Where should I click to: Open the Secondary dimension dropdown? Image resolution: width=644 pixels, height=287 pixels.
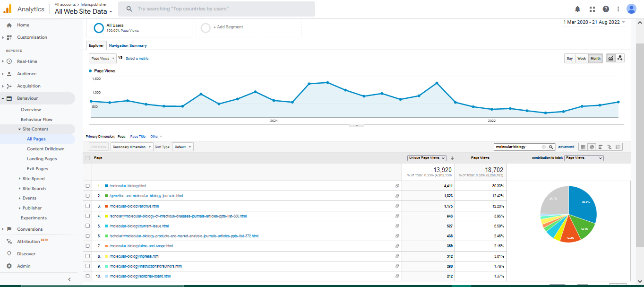click(x=132, y=147)
